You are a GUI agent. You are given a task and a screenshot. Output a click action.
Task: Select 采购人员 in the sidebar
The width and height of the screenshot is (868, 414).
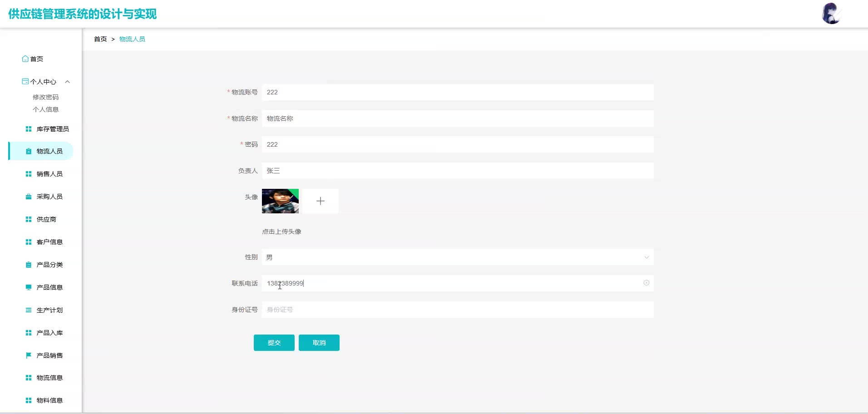tap(49, 197)
